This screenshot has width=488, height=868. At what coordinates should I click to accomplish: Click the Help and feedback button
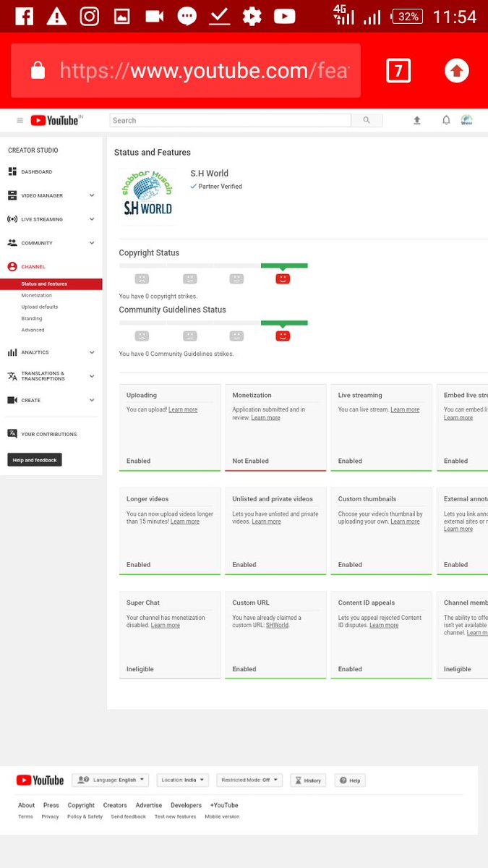(35, 460)
